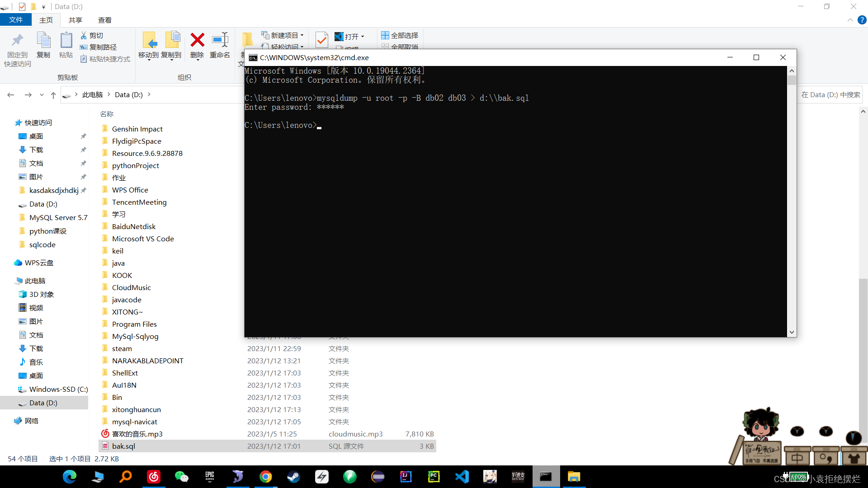Select the Genshin Impact folder
The height and width of the screenshot is (488, 868).
(x=137, y=129)
